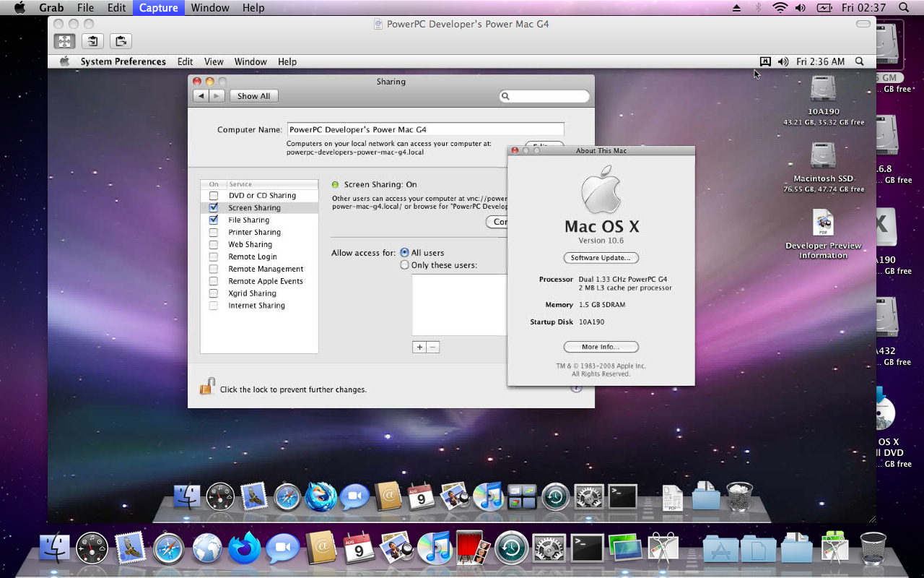
Task: Click the send-clipboard button in Screen Sharing toolbar
Action: coord(121,41)
